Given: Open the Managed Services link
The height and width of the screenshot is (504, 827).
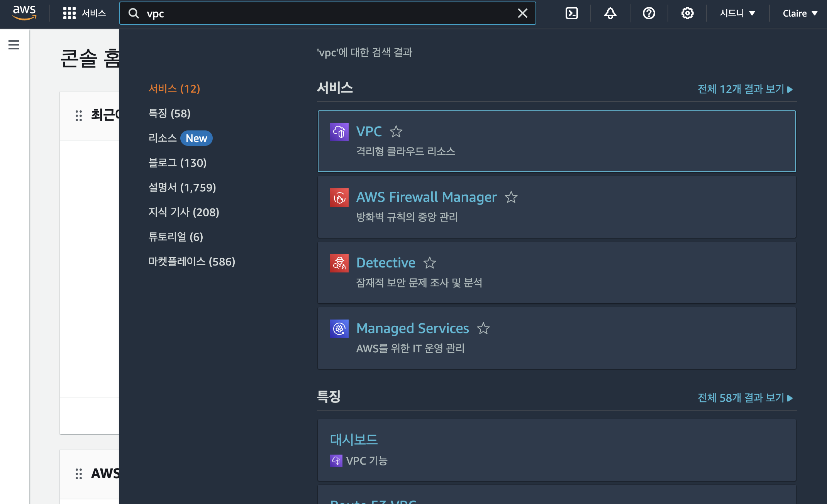Looking at the screenshot, I should click(x=413, y=328).
